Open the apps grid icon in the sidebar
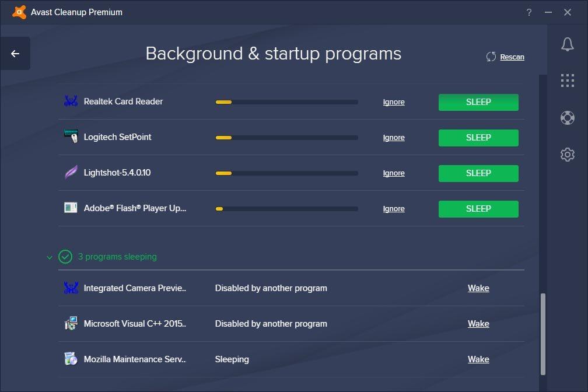The image size is (588, 392). pos(567,80)
